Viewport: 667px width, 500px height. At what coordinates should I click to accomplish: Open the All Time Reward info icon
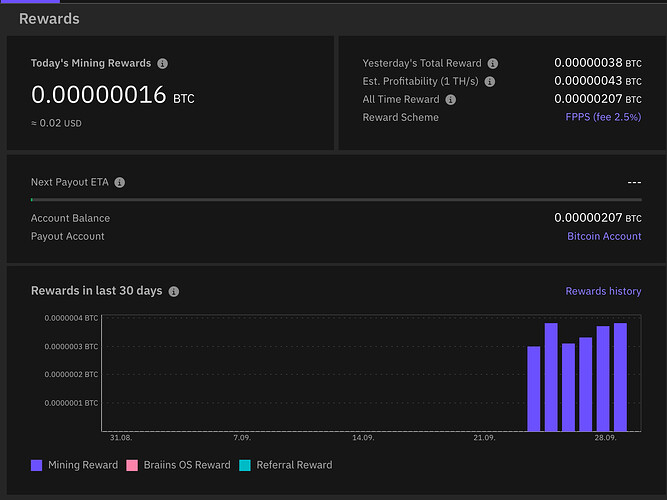pos(450,99)
